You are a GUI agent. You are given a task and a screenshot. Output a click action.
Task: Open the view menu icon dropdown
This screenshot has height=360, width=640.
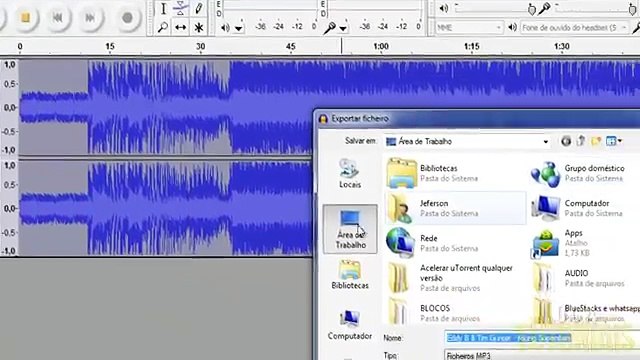click(x=613, y=141)
